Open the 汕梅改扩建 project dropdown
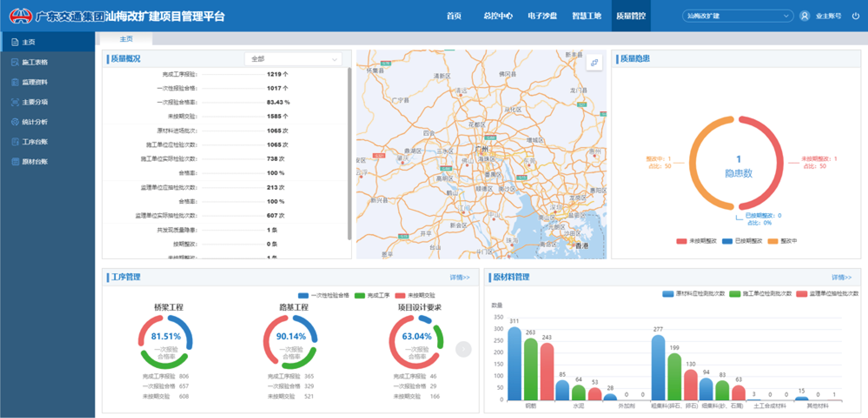The width and height of the screenshot is (868, 418). tap(738, 16)
